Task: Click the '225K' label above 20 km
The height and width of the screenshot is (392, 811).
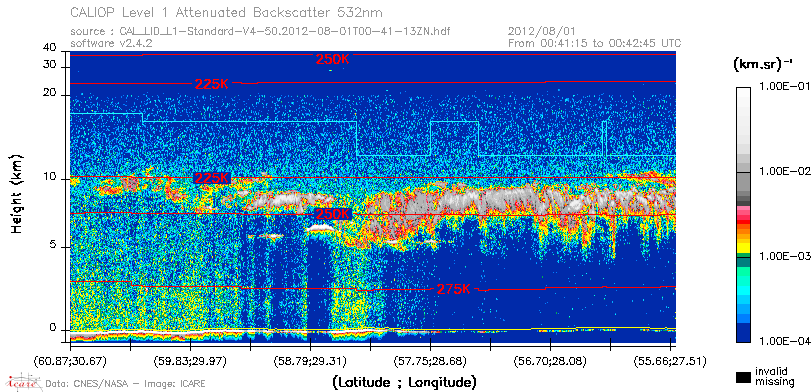Action: coord(212,84)
